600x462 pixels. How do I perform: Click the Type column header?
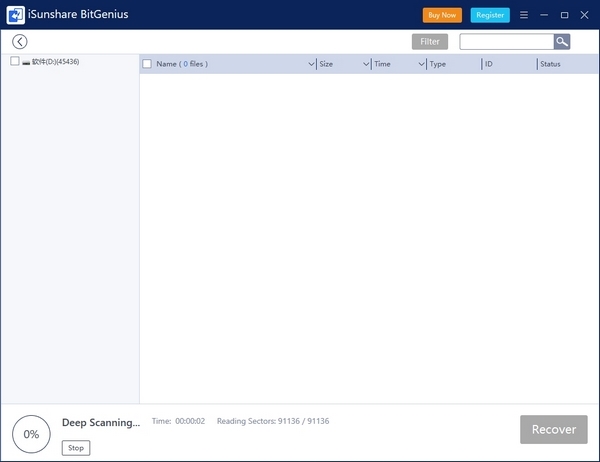pyautogui.click(x=437, y=64)
